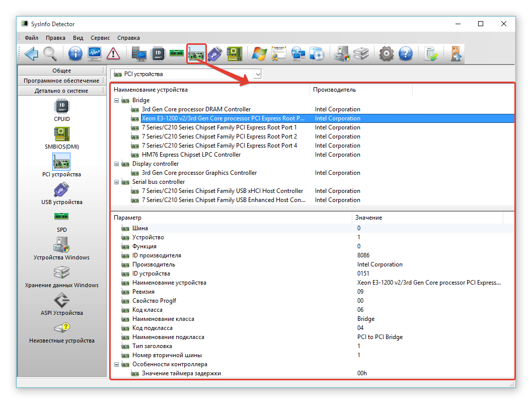
Task: Select CPUID in the sidebar
Action: (62, 110)
